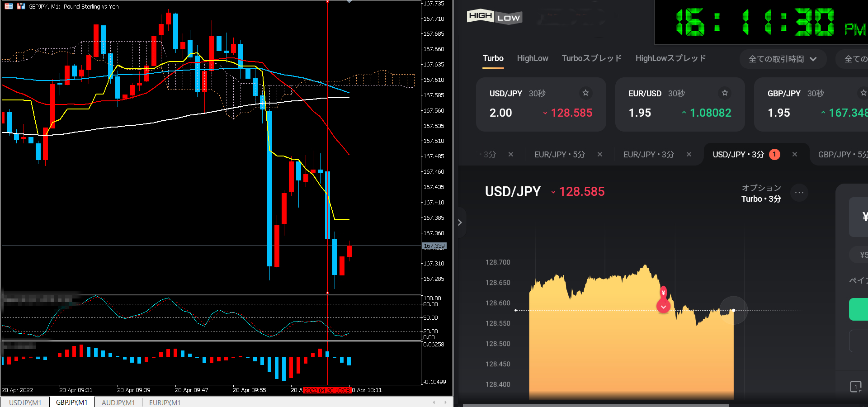868x407 pixels.
Task: Toggle the EUR/USD 30秒 favorite star
Action: tap(725, 93)
